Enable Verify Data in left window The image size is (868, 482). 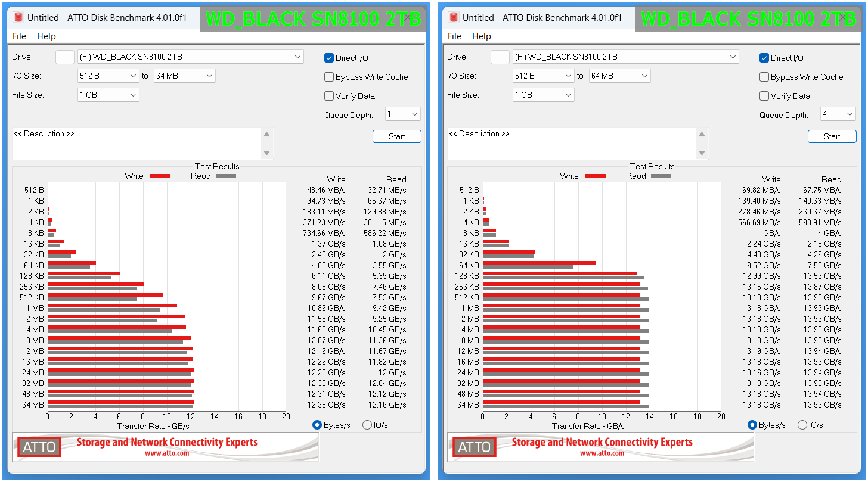tap(328, 96)
